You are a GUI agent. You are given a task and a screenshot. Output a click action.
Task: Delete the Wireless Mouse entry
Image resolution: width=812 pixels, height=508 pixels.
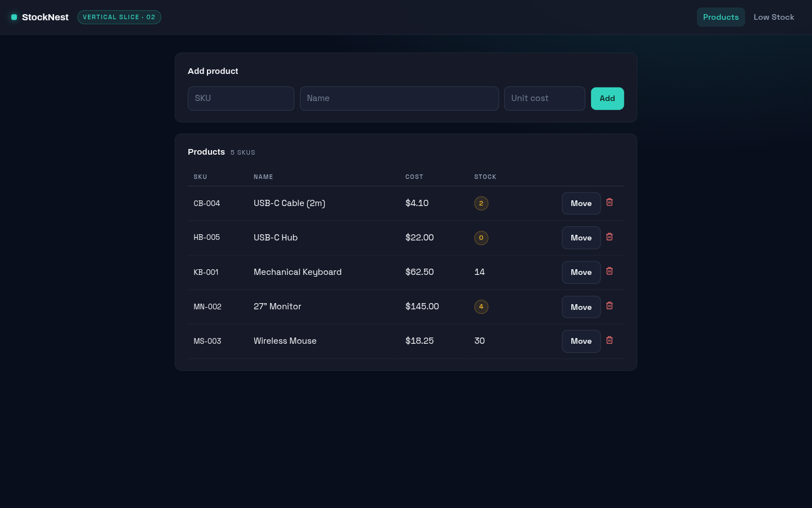pos(610,340)
